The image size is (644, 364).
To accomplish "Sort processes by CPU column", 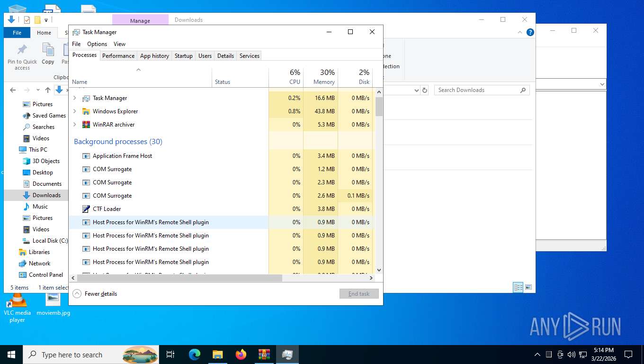I will click(x=286, y=77).
